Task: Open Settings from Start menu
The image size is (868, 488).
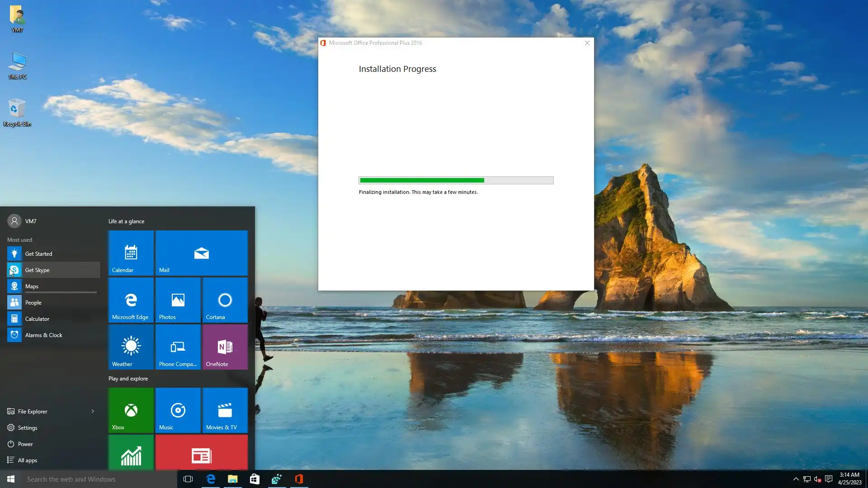Action: pos(27,427)
